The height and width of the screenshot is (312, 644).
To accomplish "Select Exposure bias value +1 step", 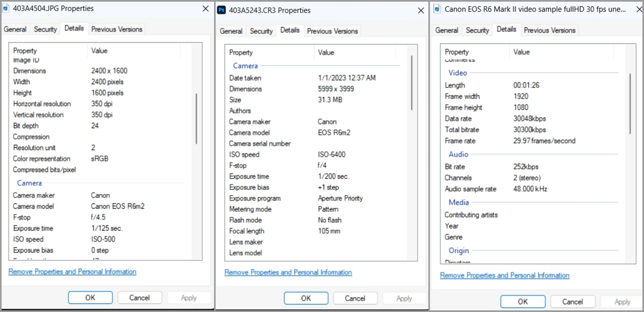I will 328,187.
